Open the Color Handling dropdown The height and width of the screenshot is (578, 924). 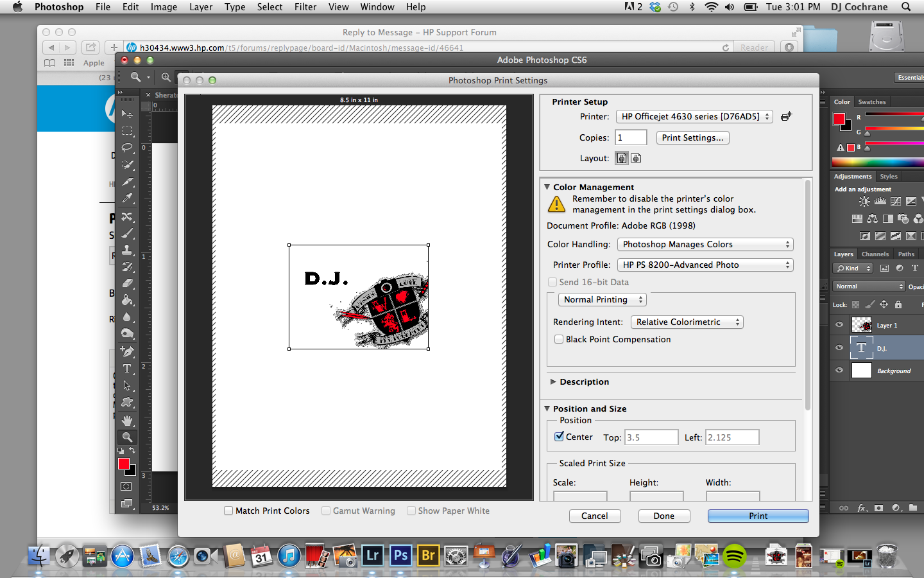click(x=705, y=244)
